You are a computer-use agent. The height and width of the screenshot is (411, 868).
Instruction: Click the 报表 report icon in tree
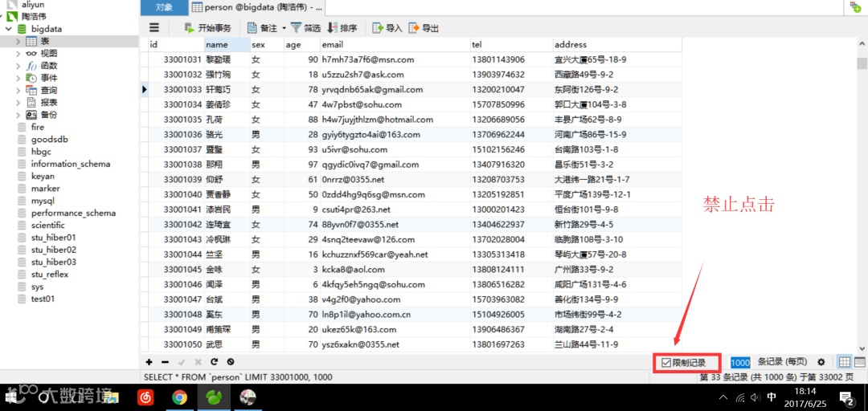[31, 102]
